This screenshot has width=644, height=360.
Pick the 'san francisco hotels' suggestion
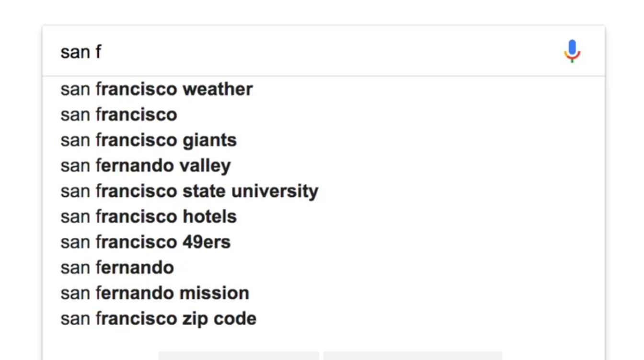point(148,216)
